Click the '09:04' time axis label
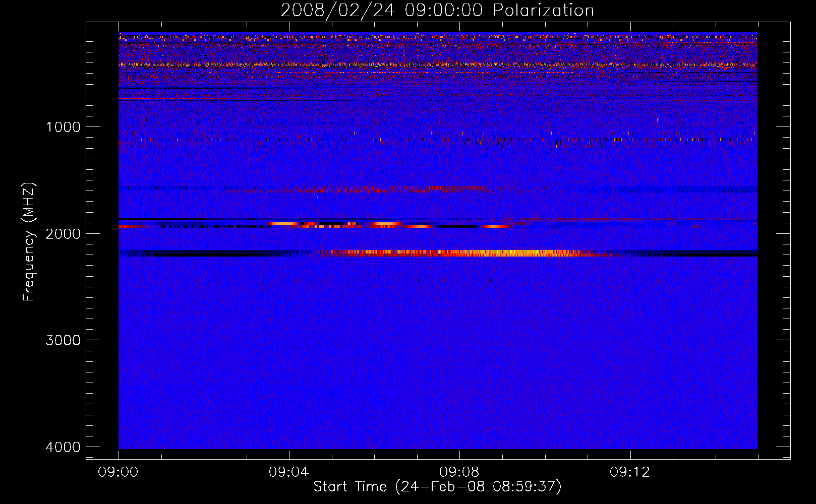This screenshot has width=816, height=504. pos(288,472)
